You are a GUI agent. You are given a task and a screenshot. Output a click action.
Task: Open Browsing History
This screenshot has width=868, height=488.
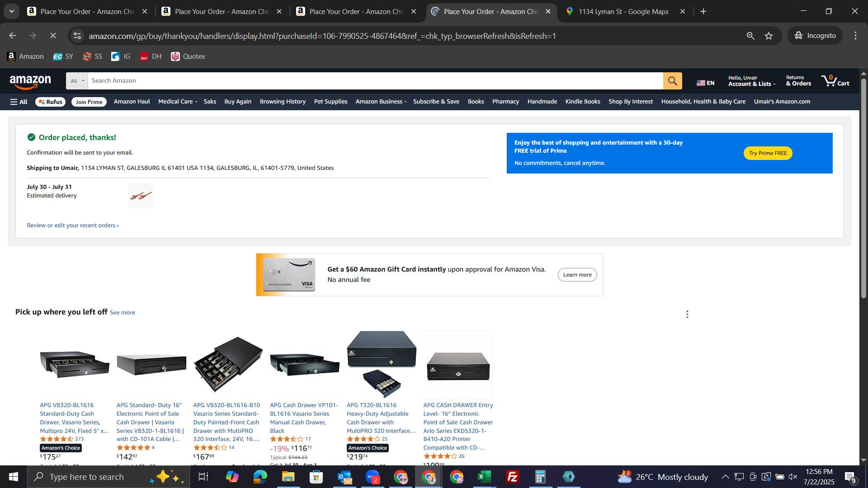283,102
